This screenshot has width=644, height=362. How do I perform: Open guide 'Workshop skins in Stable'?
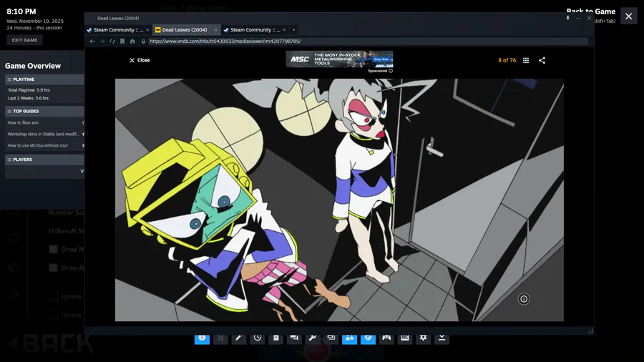coord(43,134)
